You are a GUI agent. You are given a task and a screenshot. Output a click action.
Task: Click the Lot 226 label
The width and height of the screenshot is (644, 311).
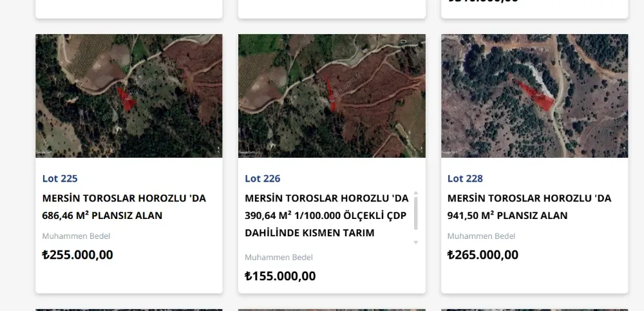click(263, 178)
